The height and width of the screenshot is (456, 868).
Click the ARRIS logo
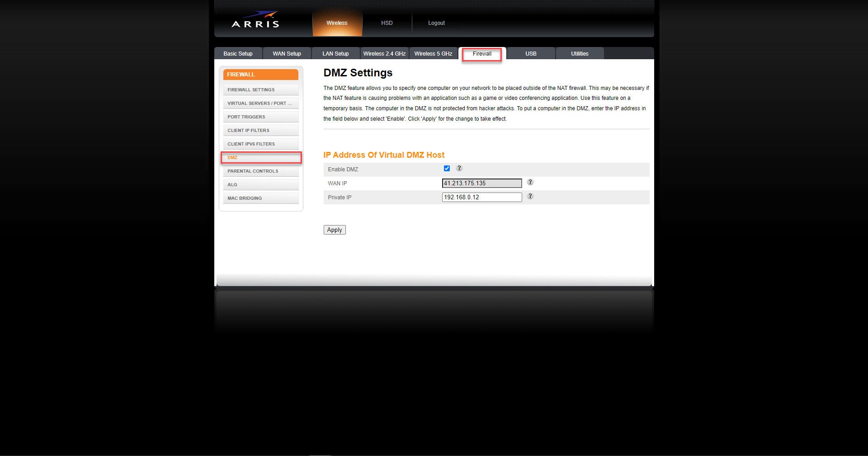click(255, 19)
